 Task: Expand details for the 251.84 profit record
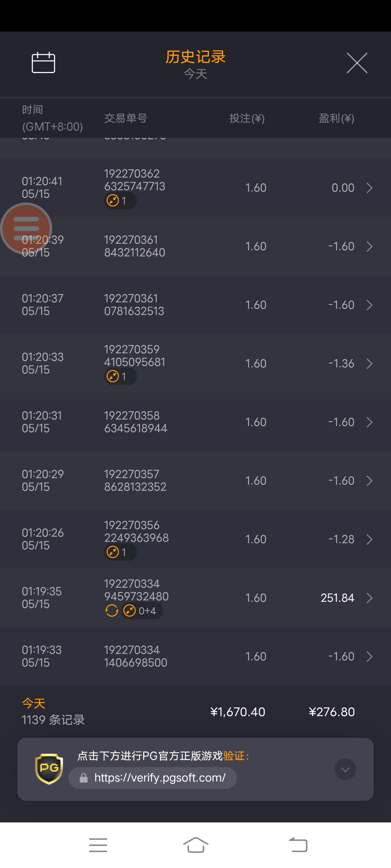369,598
